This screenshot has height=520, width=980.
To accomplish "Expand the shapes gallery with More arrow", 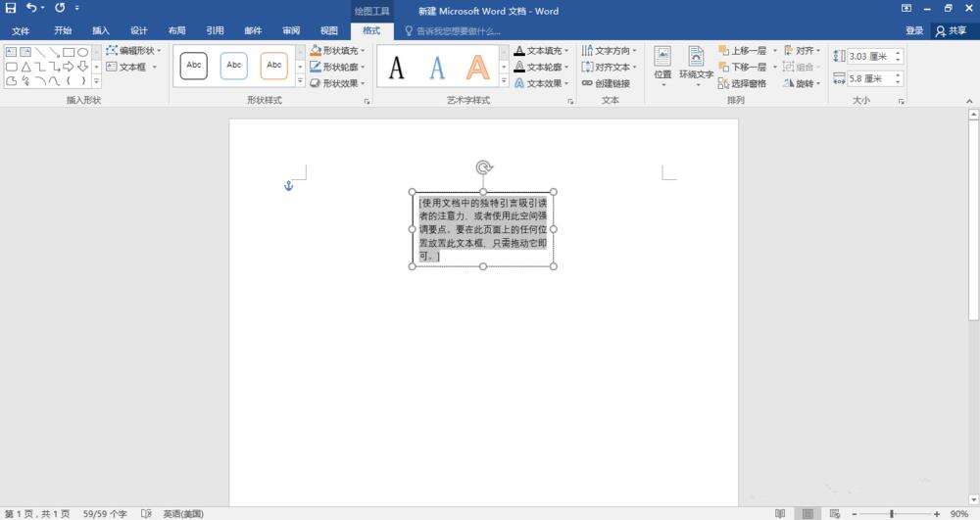I will (96, 81).
